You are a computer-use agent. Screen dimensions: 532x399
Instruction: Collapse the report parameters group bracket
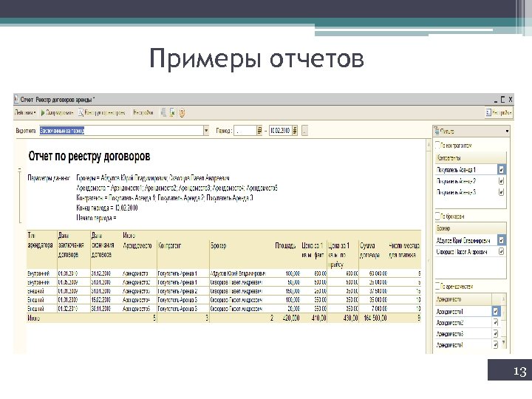tap(20, 168)
